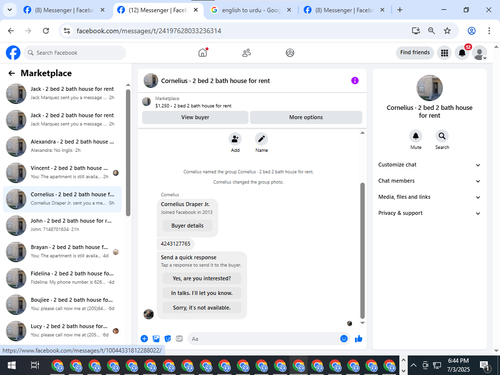This screenshot has height=375, width=500.
Task: Open the Windows Start button
Action: pyautogui.click(x=12, y=366)
